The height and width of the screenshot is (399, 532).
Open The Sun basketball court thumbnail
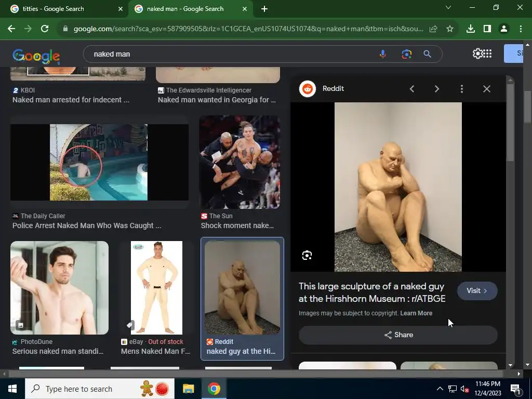click(240, 162)
